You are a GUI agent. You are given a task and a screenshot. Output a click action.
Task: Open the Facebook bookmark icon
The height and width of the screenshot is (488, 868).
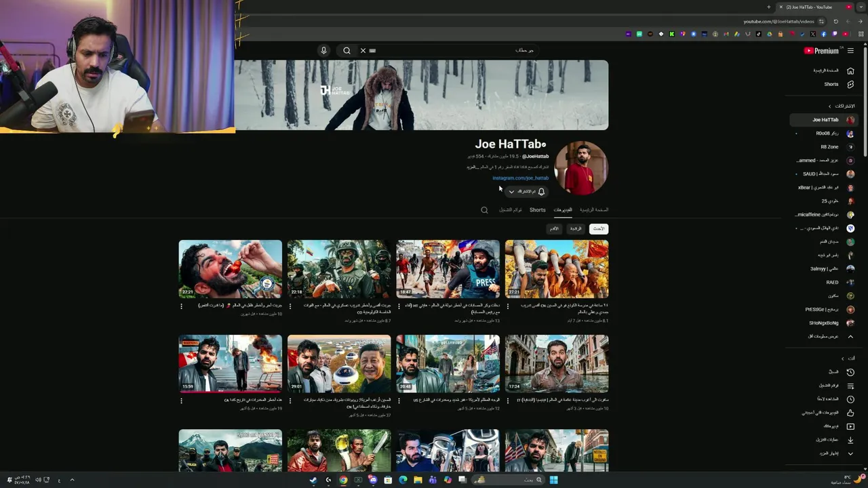pos(824,34)
